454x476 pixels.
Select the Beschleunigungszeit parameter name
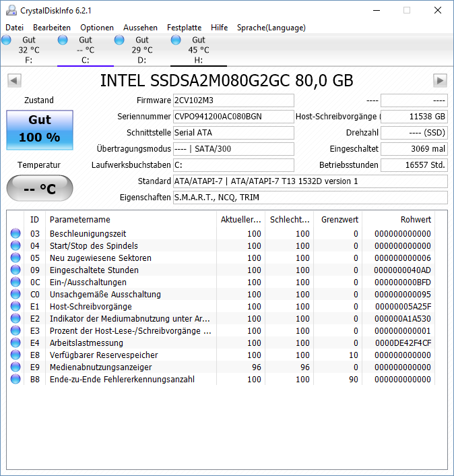[88, 234]
